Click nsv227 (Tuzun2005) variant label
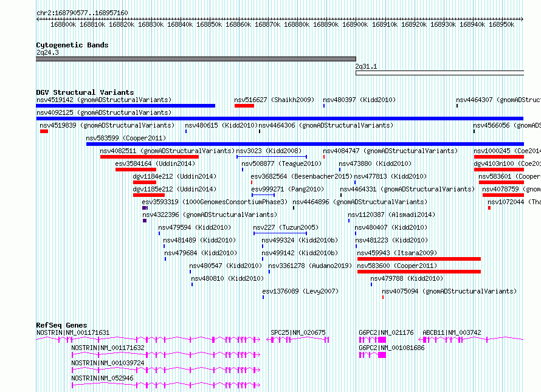541x392 pixels. click(286, 227)
